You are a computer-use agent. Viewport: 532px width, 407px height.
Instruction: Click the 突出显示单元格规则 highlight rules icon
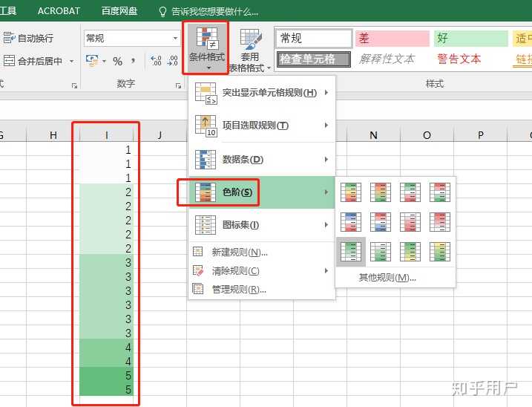pos(206,93)
